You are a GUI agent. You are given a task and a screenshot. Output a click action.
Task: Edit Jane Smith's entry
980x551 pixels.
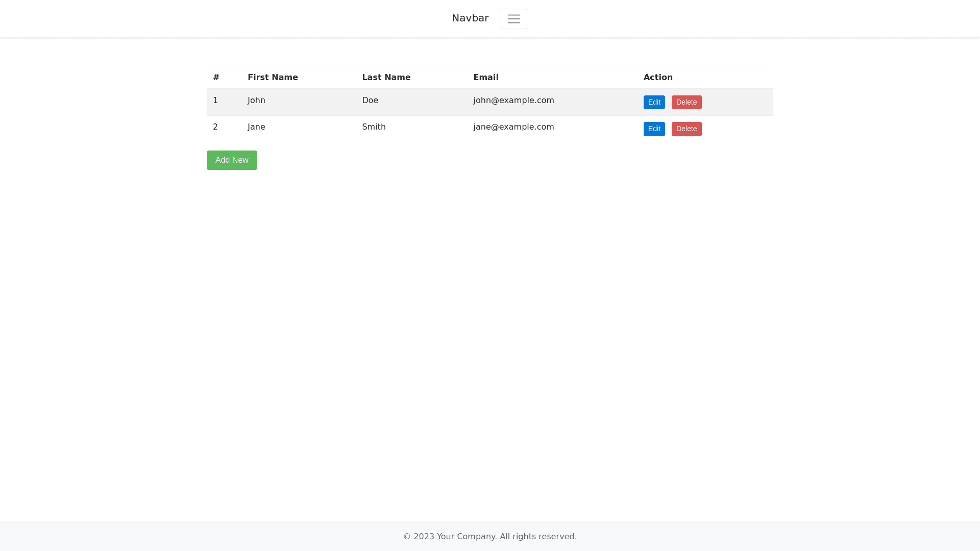(x=654, y=129)
